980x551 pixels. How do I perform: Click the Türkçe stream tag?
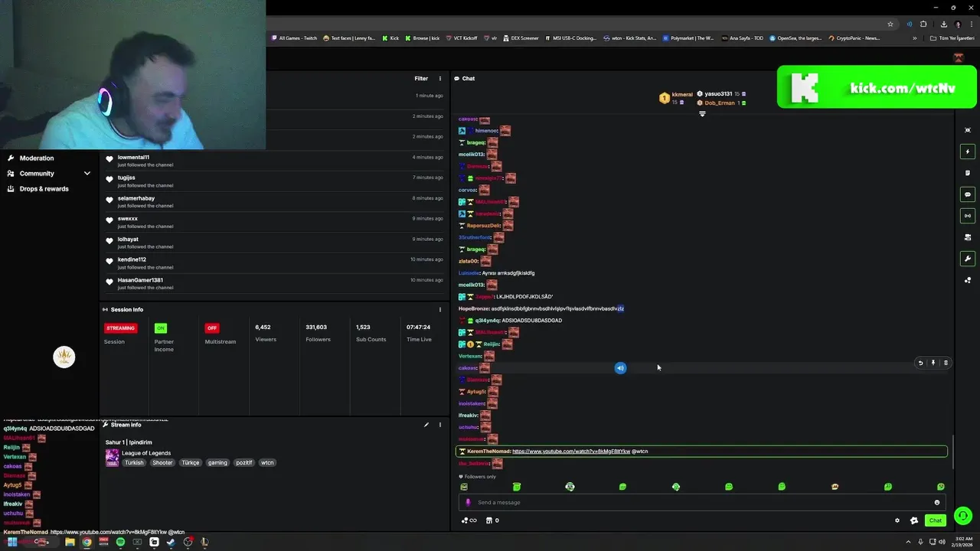click(190, 463)
